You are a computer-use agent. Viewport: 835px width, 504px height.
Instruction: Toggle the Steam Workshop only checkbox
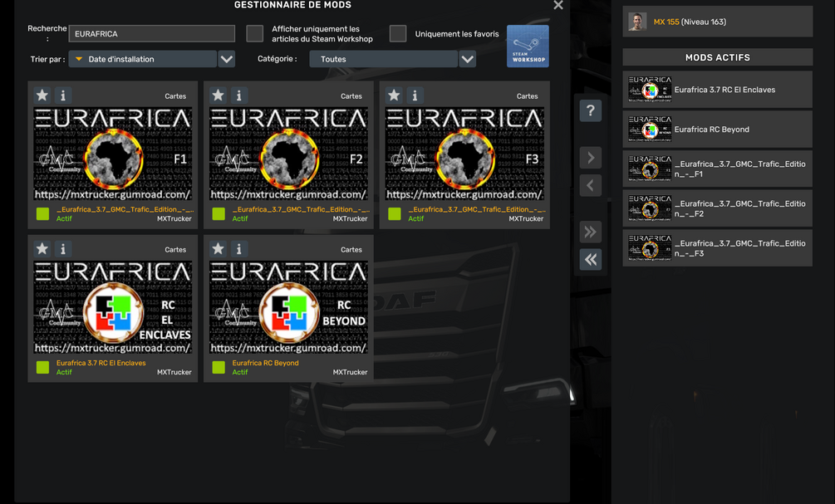tap(254, 33)
